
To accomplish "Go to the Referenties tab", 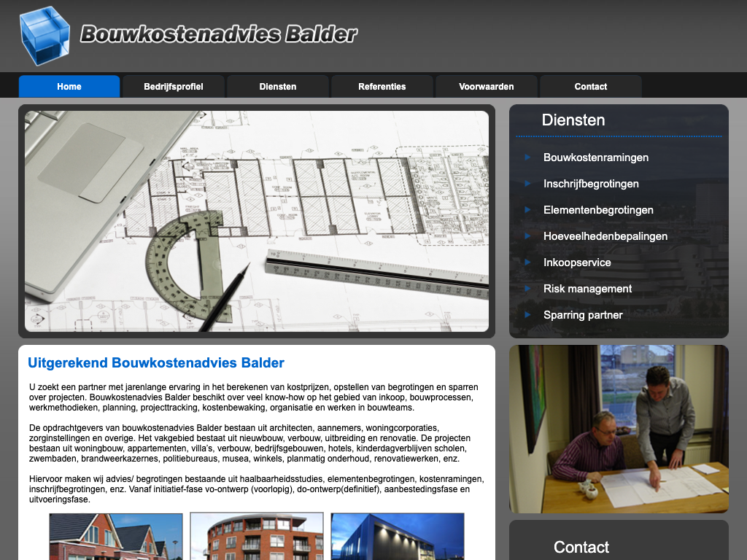I will point(382,87).
